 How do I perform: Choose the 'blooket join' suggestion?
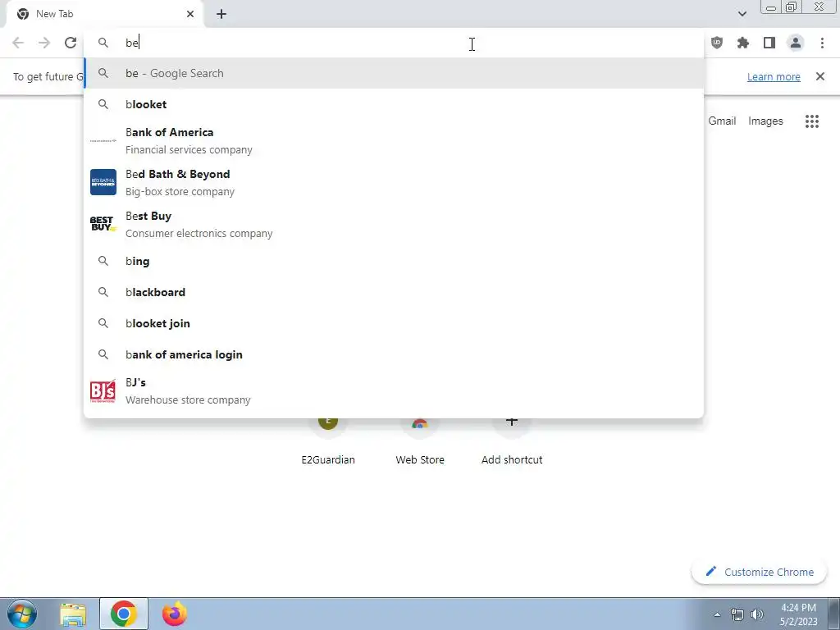pos(394,323)
